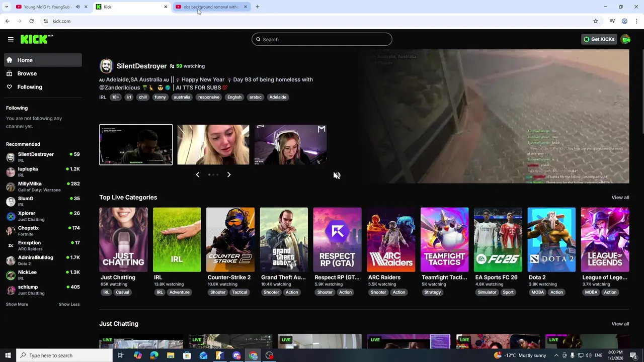This screenshot has height=362, width=644.
Task: Open Home in the sidebar
Action: tap(43, 60)
